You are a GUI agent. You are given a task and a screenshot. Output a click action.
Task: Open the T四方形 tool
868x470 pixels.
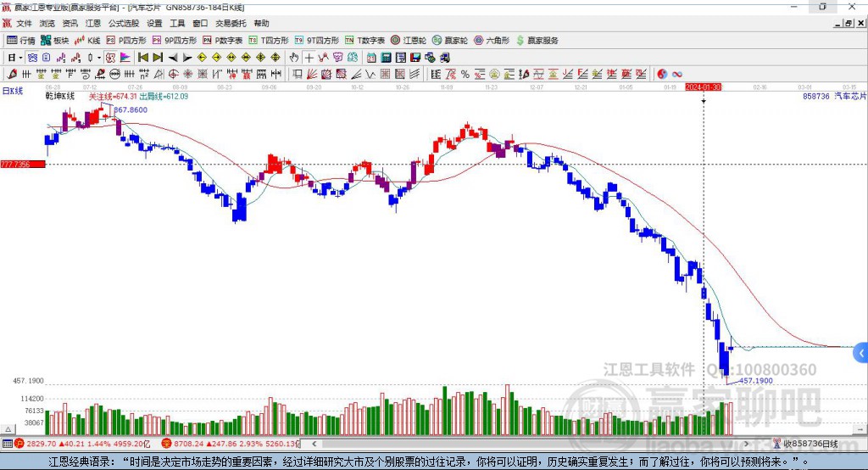[269, 41]
